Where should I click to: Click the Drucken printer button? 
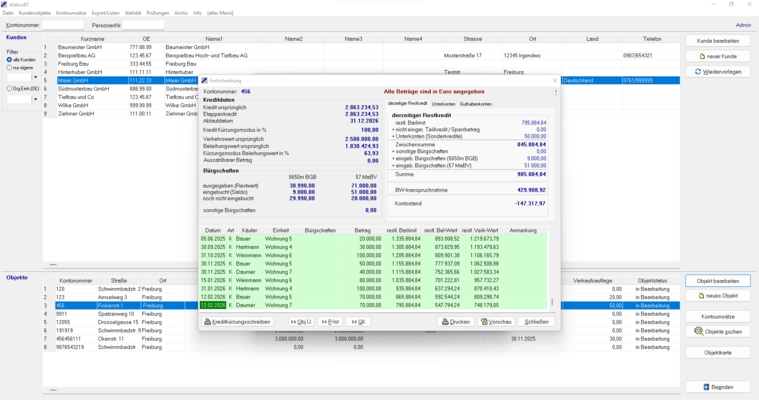pyautogui.click(x=456, y=322)
